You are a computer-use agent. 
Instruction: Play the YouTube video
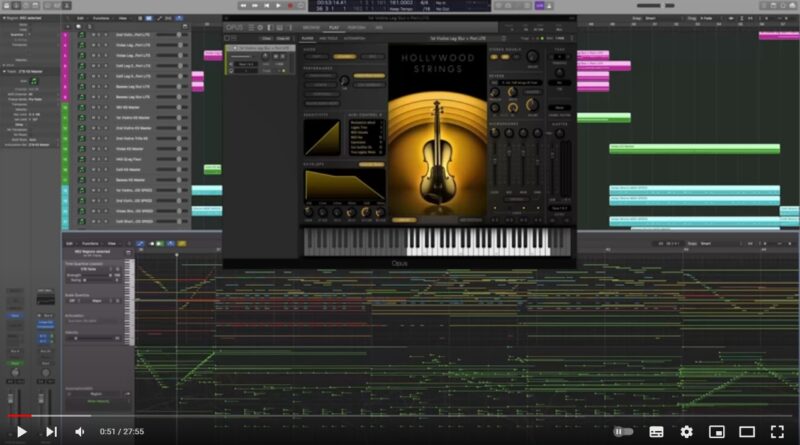[21, 432]
